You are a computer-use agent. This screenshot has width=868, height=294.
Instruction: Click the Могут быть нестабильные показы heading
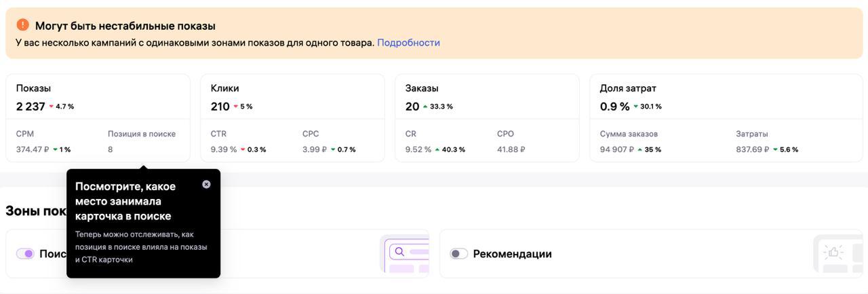(x=125, y=26)
